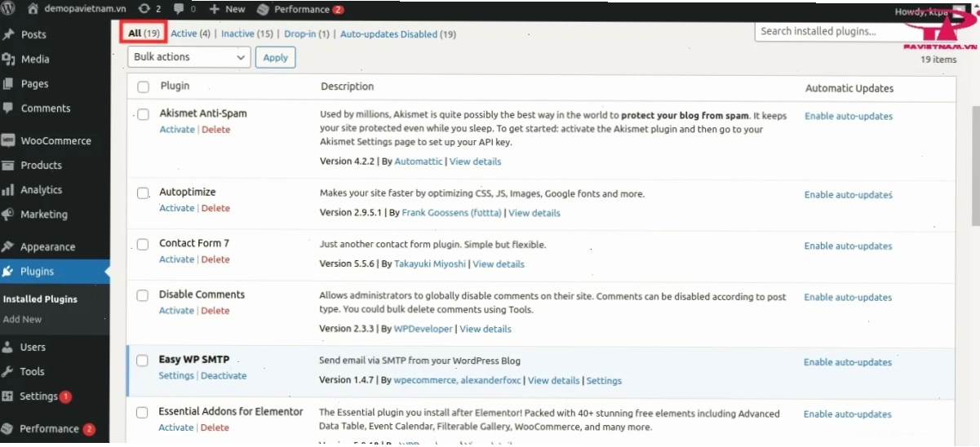This screenshot has height=447, width=980.
Task: Click the Performance cube icon in admin bar
Action: [263, 9]
